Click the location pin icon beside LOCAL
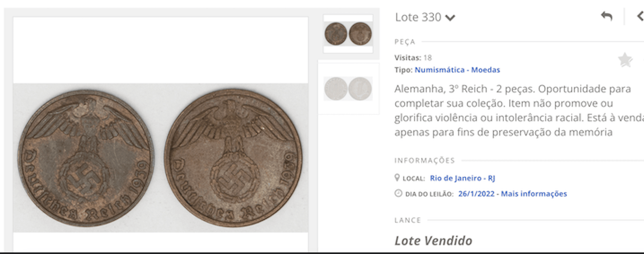This screenshot has width=644, height=254. (397, 178)
